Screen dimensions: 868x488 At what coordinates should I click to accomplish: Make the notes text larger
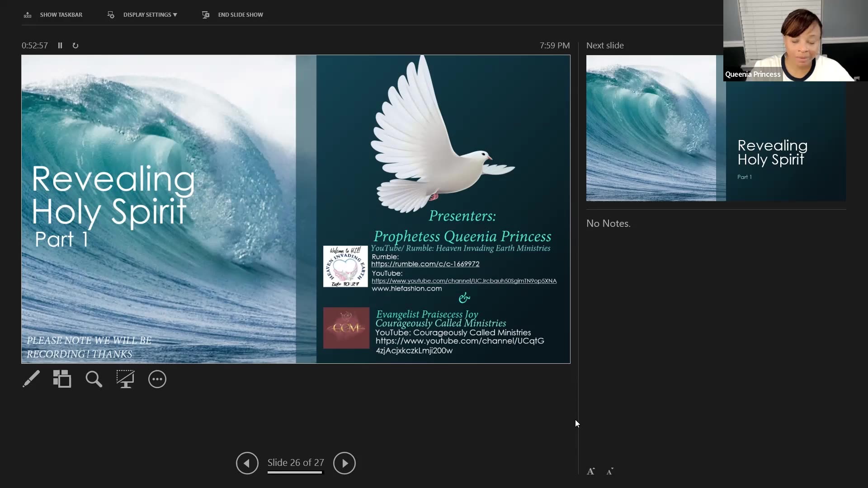tap(591, 471)
